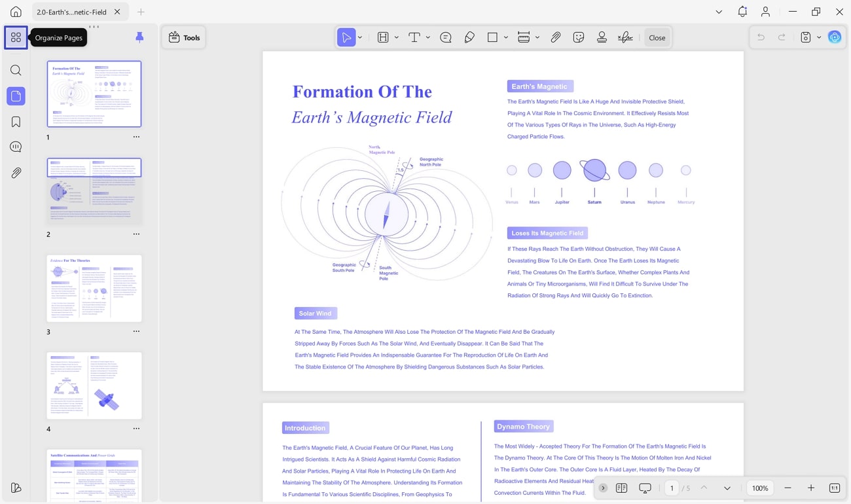Click the actual size 1:1 icon
This screenshot has width=851, height=504.
click(835, 488)
